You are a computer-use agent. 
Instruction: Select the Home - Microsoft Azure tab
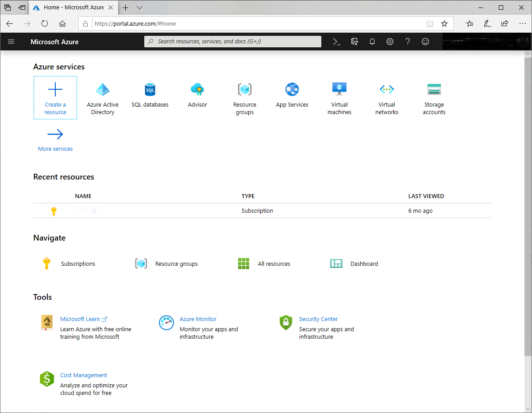click(x=73, y=8)
